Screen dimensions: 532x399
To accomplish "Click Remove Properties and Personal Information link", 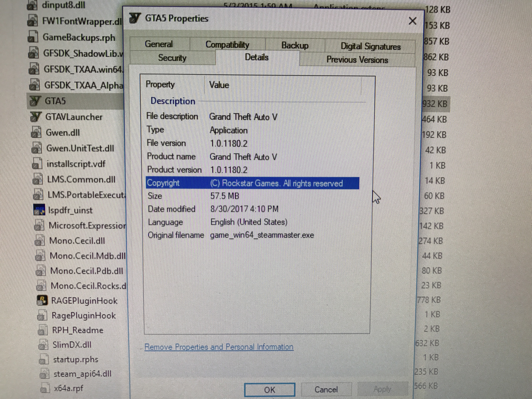I will pos(219,347).
